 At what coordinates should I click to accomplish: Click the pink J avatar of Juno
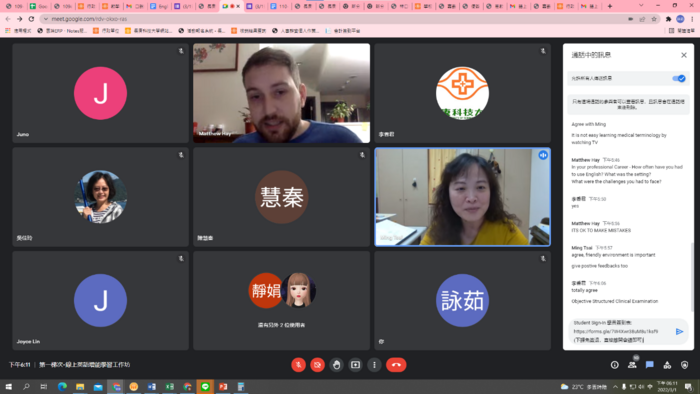(100, 93)
